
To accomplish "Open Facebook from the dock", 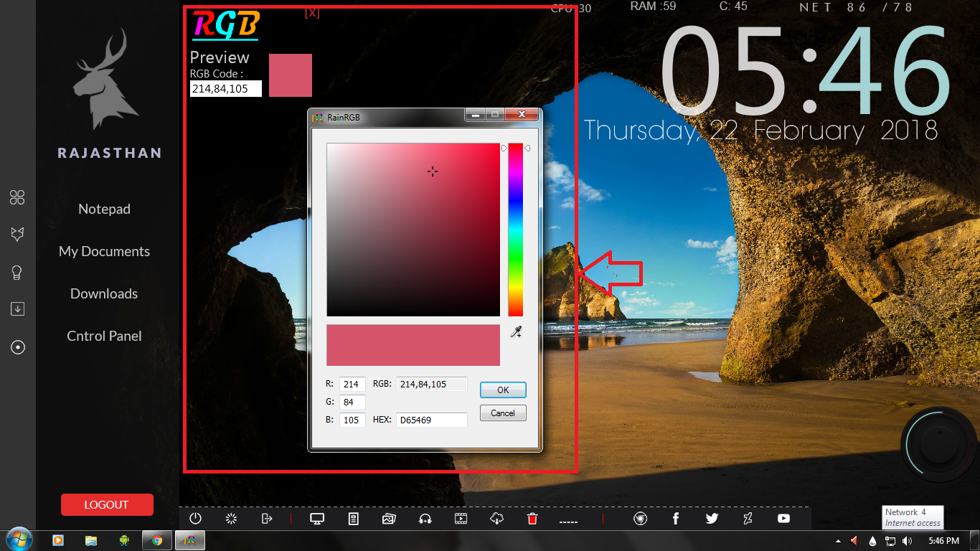I will 675,518.
